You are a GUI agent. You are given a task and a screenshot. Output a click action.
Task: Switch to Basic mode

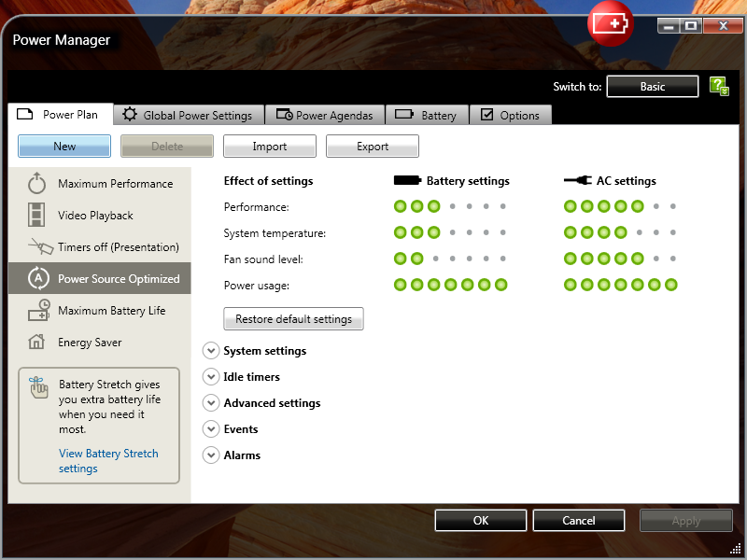point(652,87)
